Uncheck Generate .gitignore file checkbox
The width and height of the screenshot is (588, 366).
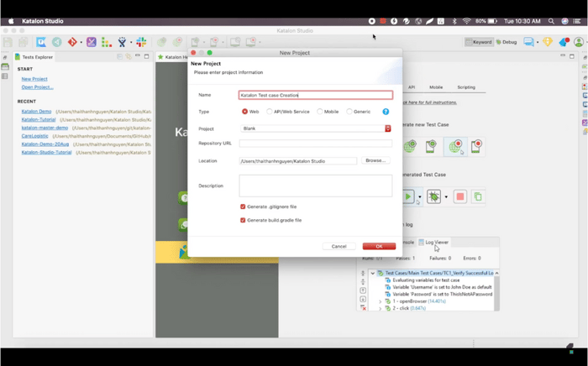243,207
